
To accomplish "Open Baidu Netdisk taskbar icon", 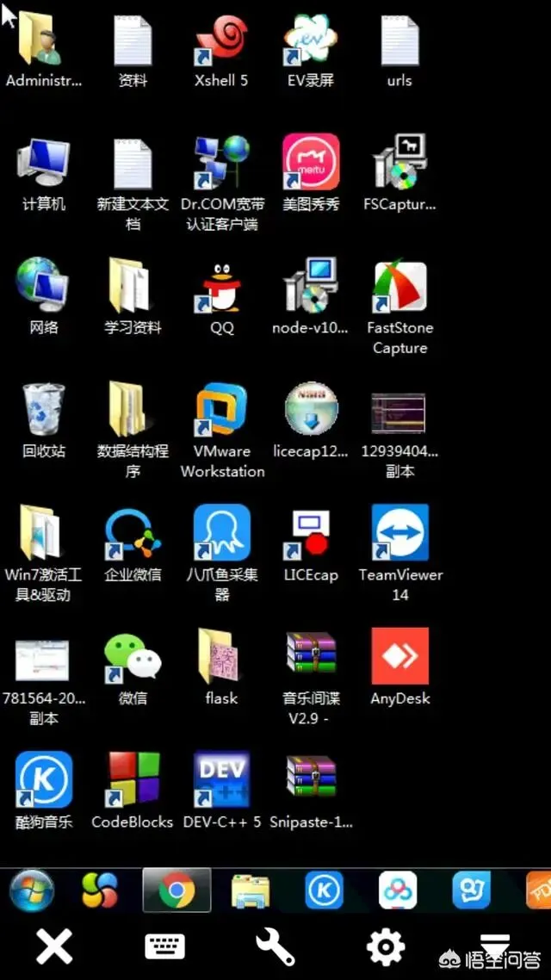I will (398, 890).
